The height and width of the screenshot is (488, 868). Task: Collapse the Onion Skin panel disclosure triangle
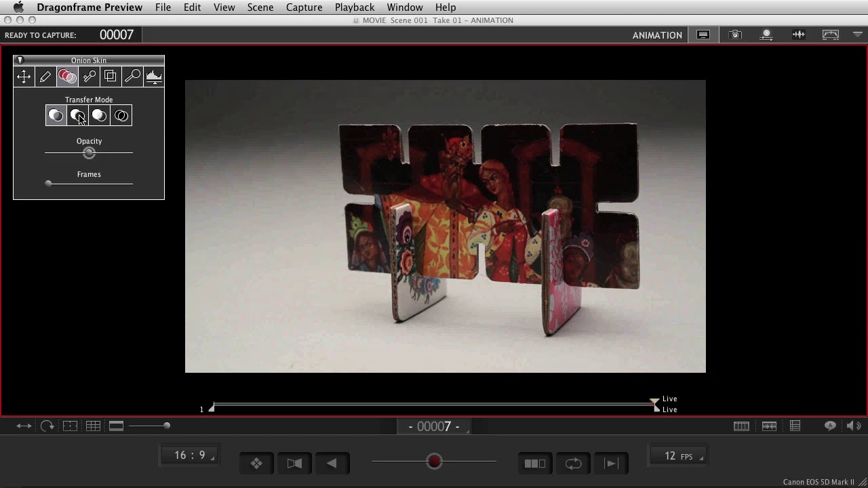(x=20, y=60)
